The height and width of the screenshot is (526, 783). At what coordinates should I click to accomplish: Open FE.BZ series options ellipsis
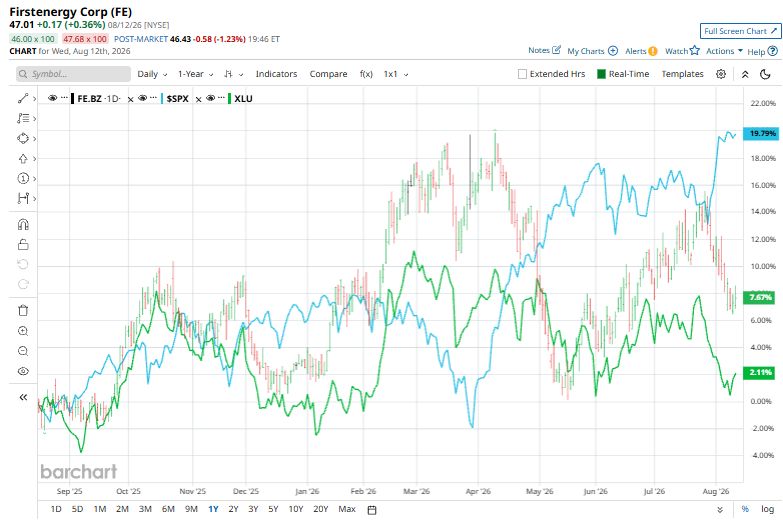tap(64, 98)
